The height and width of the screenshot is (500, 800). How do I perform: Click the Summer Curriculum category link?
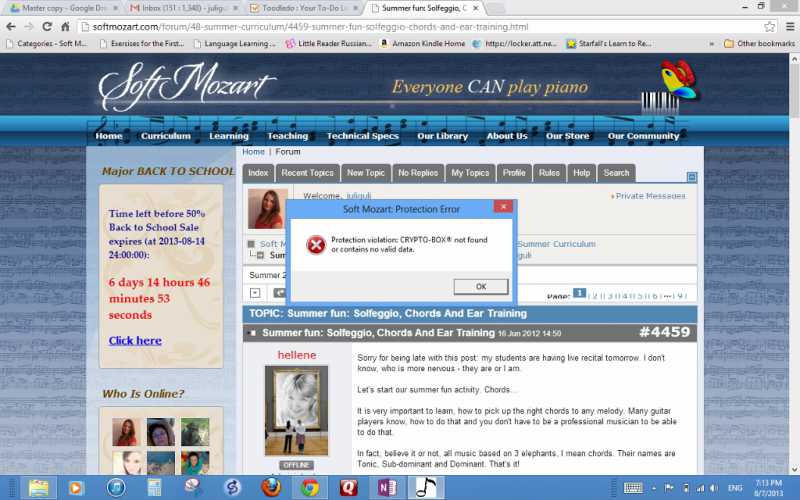556,244
